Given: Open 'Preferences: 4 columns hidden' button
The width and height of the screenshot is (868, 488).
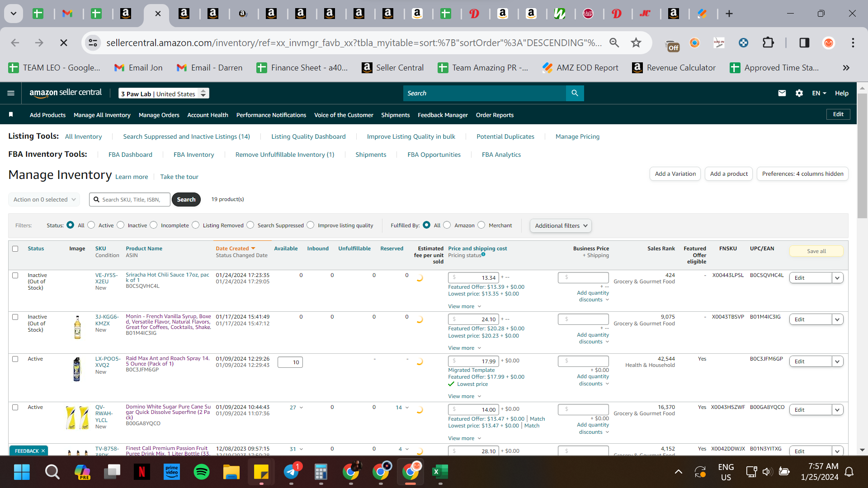Looking at the screenshot, I should 802,174.
